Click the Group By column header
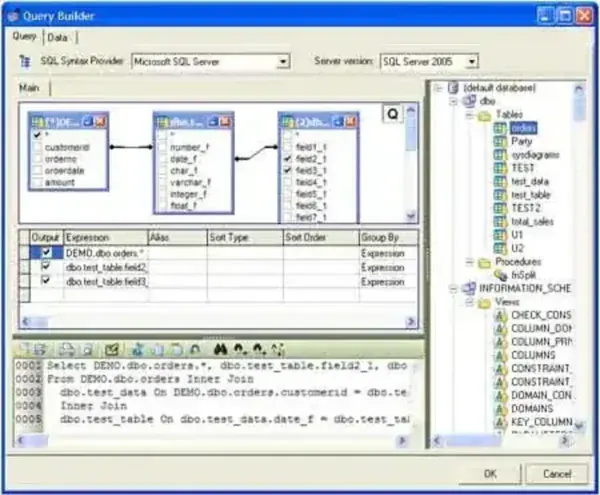This screenshot has width=600, height=495. pyautogui.click(x=388, y=238)
